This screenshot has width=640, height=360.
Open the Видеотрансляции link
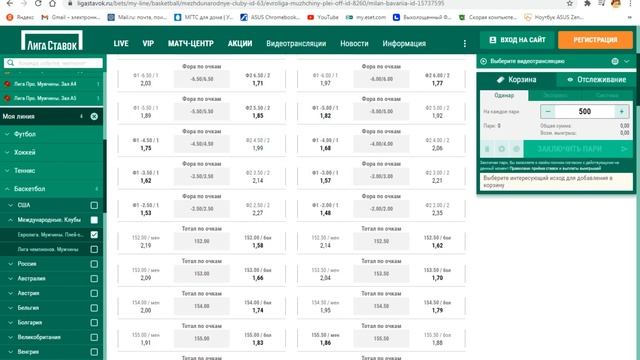coord(296,44)
